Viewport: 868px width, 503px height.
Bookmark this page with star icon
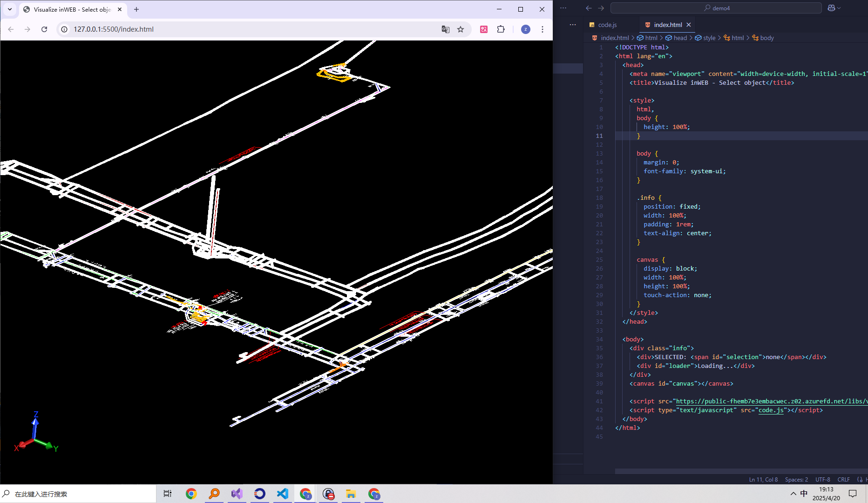pos(461,29)
